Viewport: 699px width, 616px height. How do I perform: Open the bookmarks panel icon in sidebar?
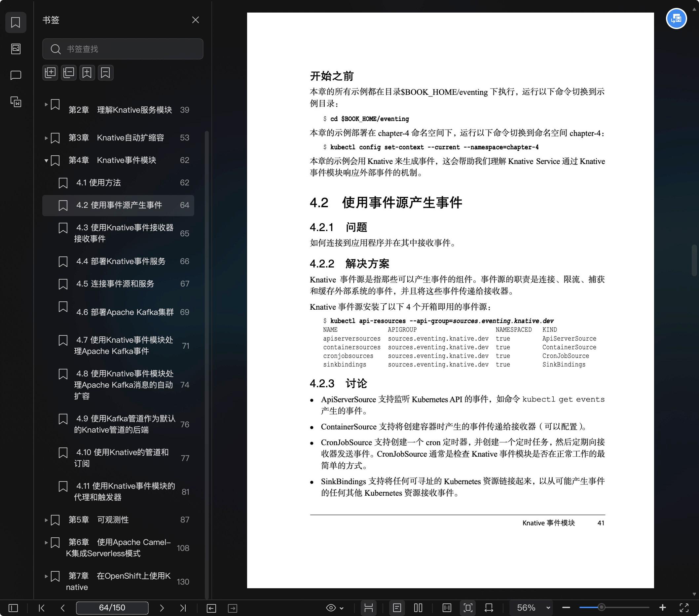coord(16,22)
